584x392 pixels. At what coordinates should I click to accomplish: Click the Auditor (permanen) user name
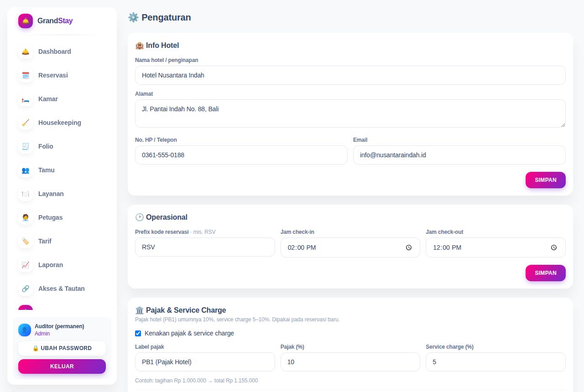(x=59, y=326)
